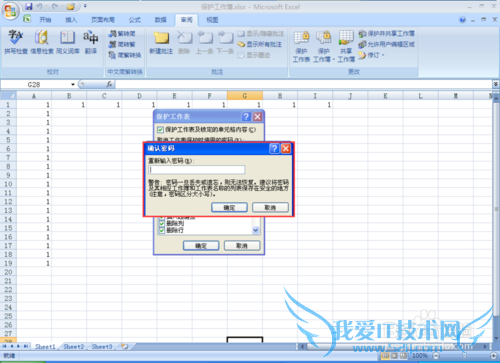The image size is (500, 363).
Task: Switch to the Sheet3 tab
Action: point(102,347)
